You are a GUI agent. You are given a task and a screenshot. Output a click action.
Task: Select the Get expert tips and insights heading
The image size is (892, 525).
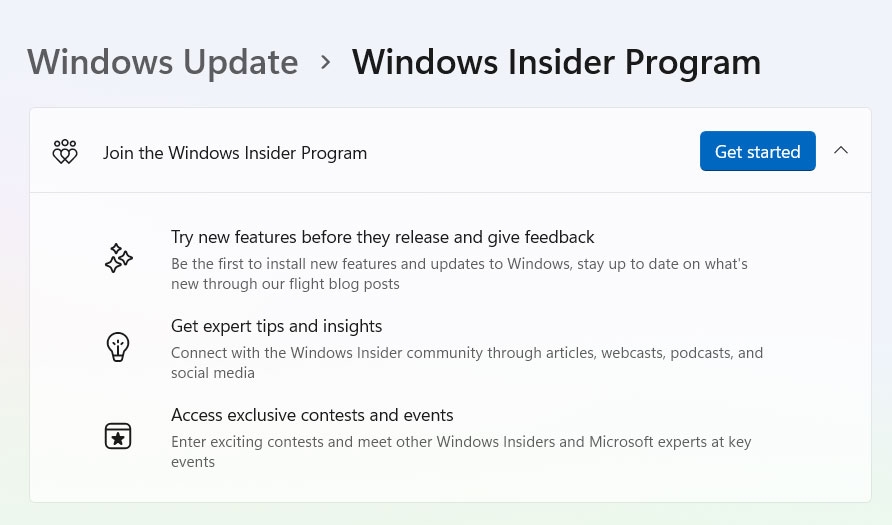point(276,326)
